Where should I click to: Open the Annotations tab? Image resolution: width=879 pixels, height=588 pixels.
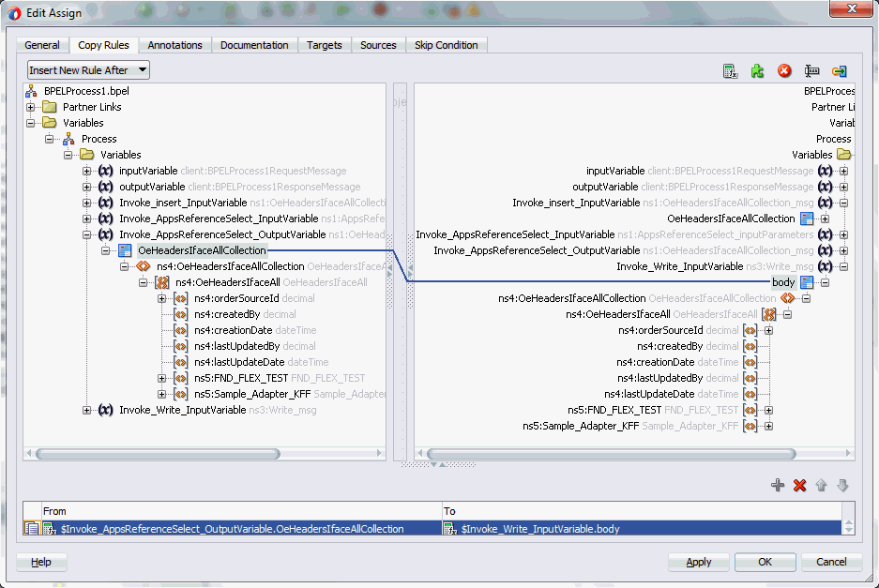(x=174, y=45)
